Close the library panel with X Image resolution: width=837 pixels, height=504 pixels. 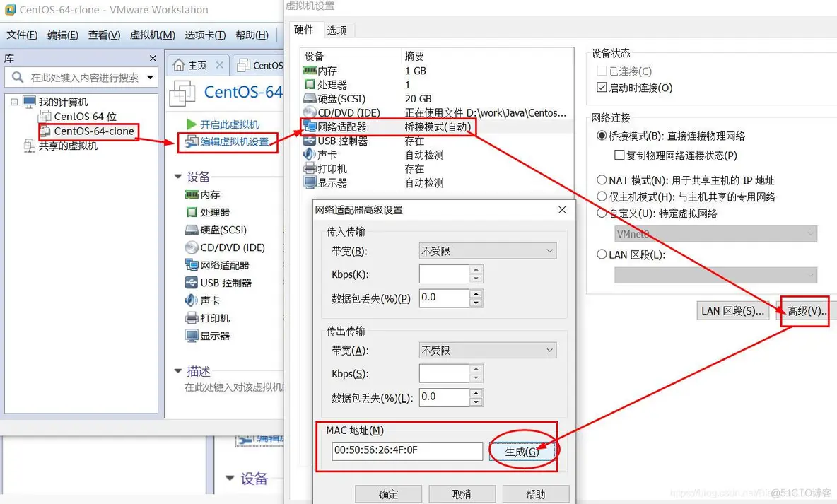(x=153, y=58)
